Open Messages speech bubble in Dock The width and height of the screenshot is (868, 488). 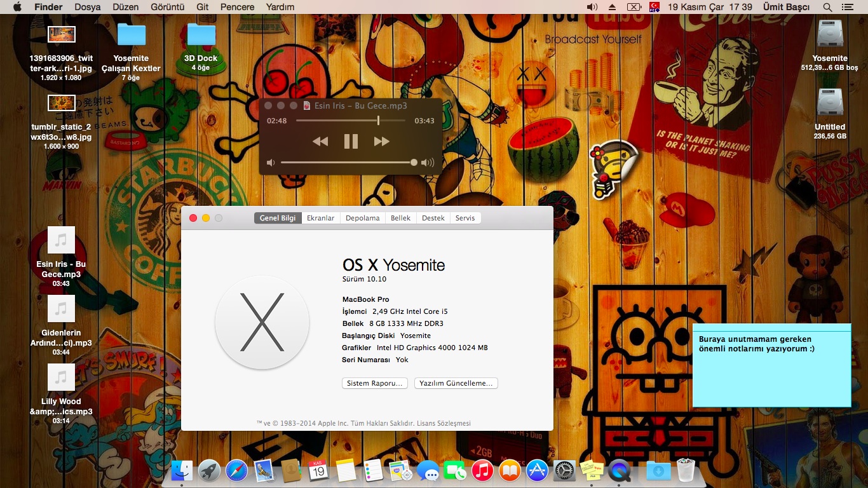(x=428, y=471)
